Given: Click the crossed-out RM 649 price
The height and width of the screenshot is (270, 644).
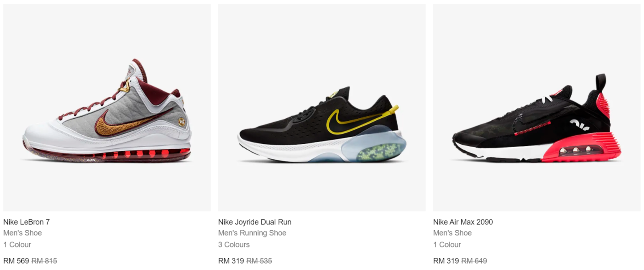Looking at the screenshot, I should coord(474,261).
